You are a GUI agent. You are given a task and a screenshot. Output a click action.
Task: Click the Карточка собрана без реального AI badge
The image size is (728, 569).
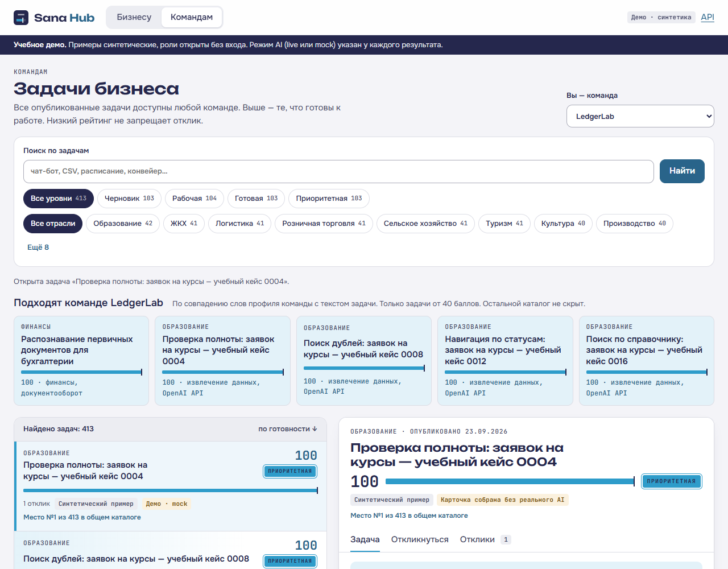[x=503, y=500]
